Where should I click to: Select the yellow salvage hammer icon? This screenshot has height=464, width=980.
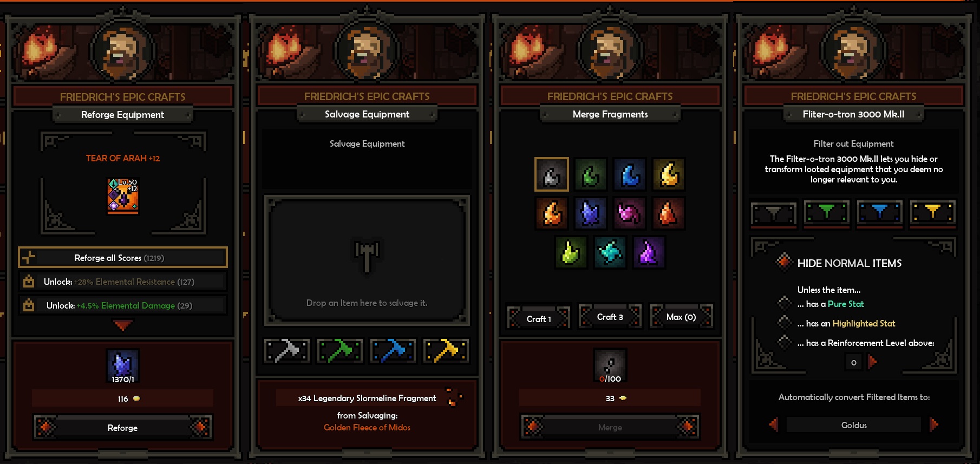(x=446, y=351)
